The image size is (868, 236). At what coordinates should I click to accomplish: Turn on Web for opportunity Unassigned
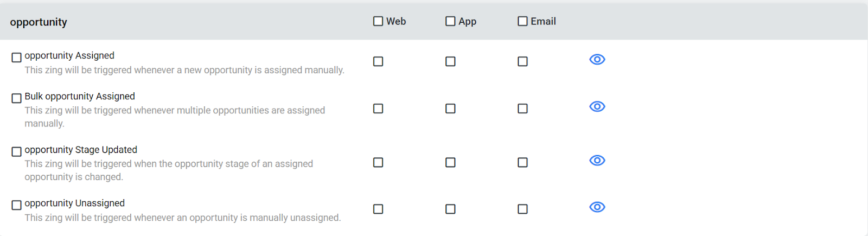pos(378,209)
